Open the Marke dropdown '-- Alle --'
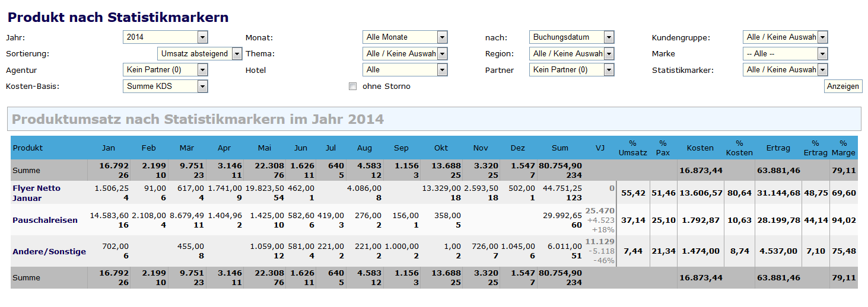The height and width of the screenshot is (307, 868). [x=785, y=54]
